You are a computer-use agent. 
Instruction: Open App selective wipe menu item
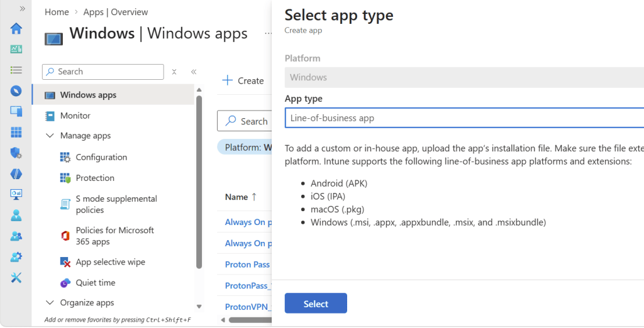(111, 262)
